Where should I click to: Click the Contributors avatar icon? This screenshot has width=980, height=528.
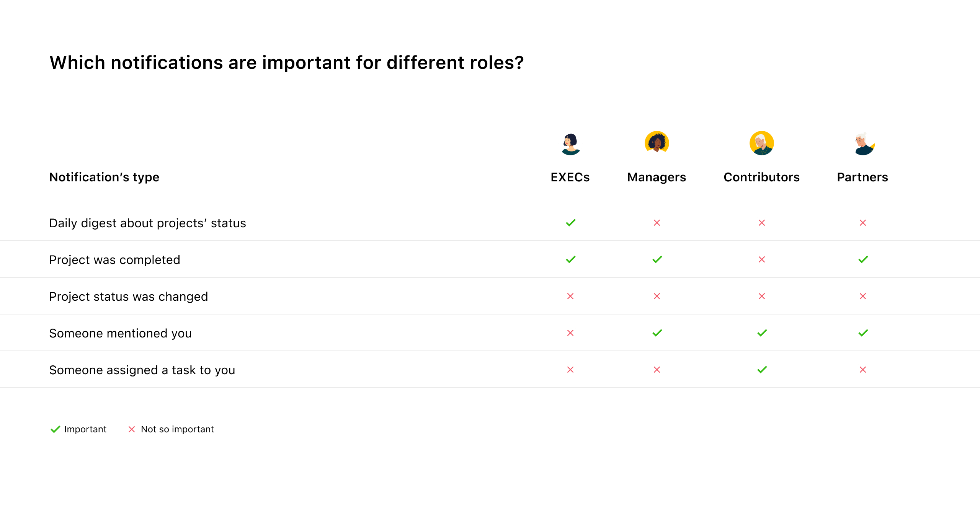coord(762,143)
